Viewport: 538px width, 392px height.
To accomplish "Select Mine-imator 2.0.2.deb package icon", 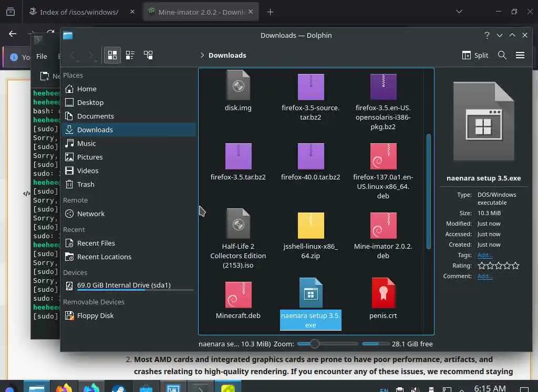I will (383, 226).
